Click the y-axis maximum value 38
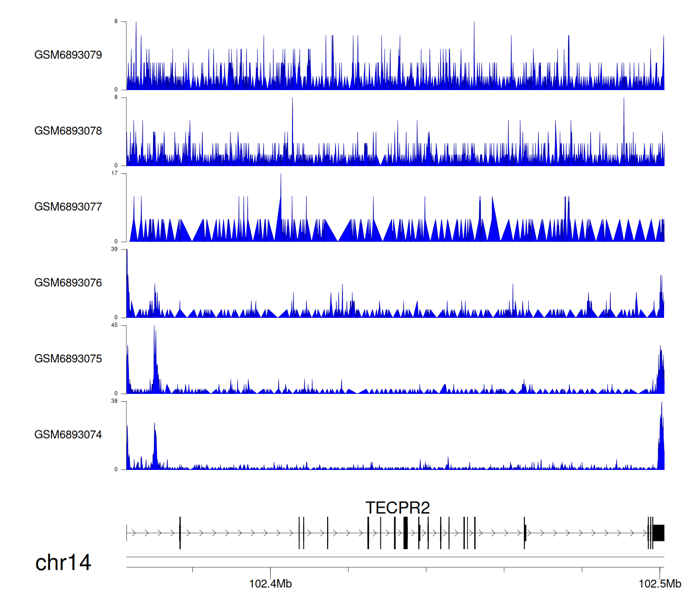700x616 pixels. (x=114, y=401)
